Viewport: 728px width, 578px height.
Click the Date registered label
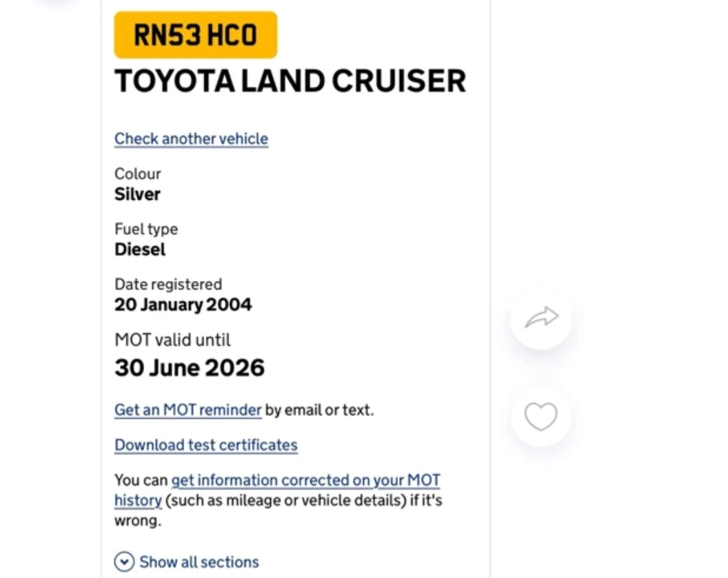168,284
